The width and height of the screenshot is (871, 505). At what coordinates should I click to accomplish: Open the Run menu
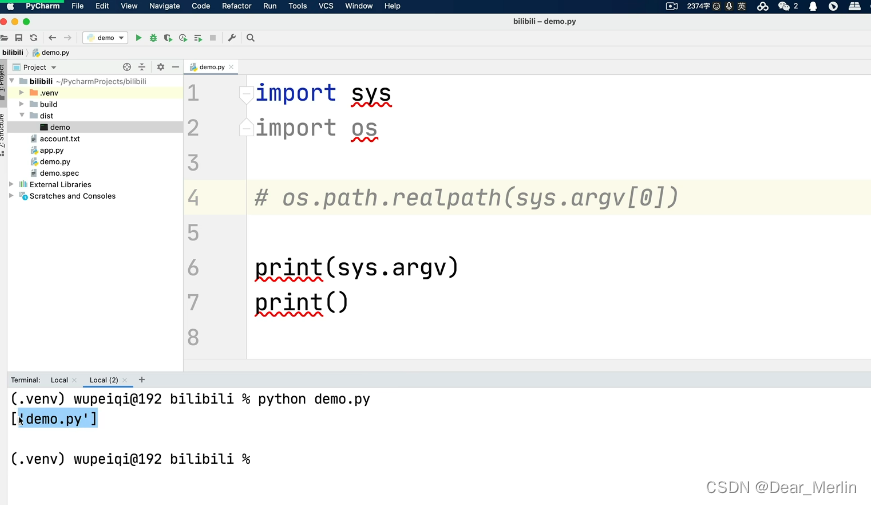(270, 6)
